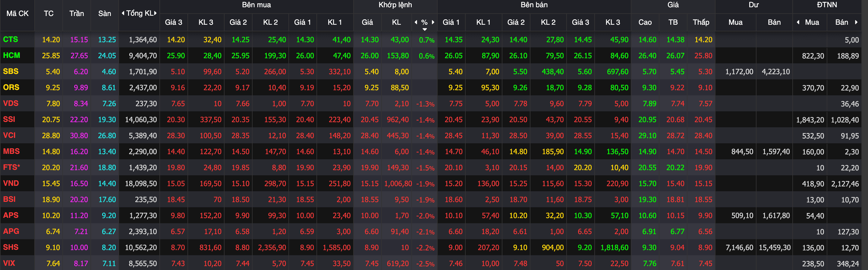Click Mua header under Dư
Viewport: 868px width, 270px height.
click(x=735, y=22)
